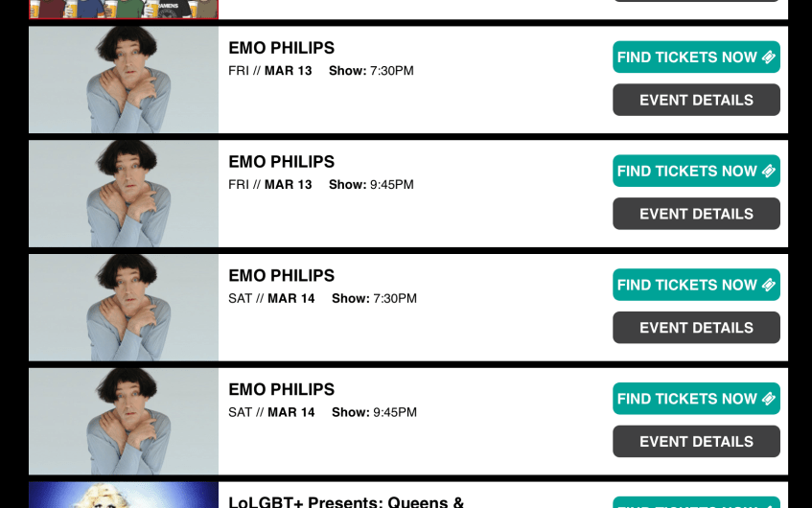Open Event Details for Saturday 9:45PM show
Viewport: 812px width, 508px height.
[x=696, y=442]
